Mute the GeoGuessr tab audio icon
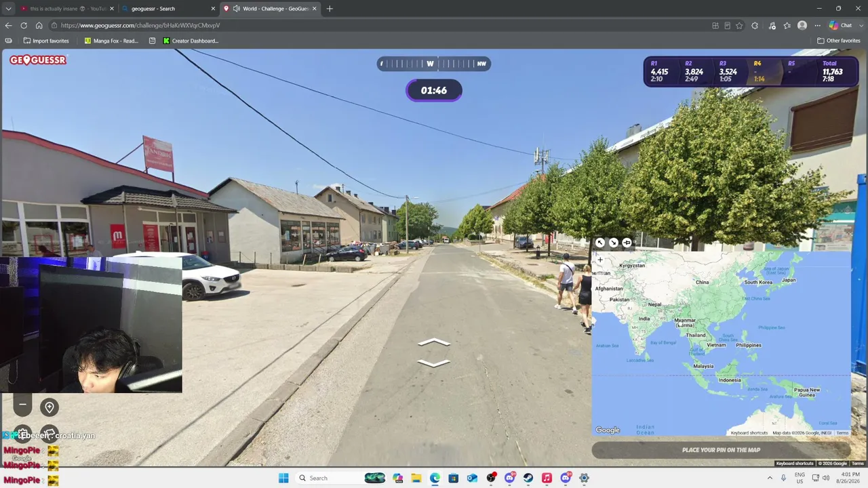 236,9
